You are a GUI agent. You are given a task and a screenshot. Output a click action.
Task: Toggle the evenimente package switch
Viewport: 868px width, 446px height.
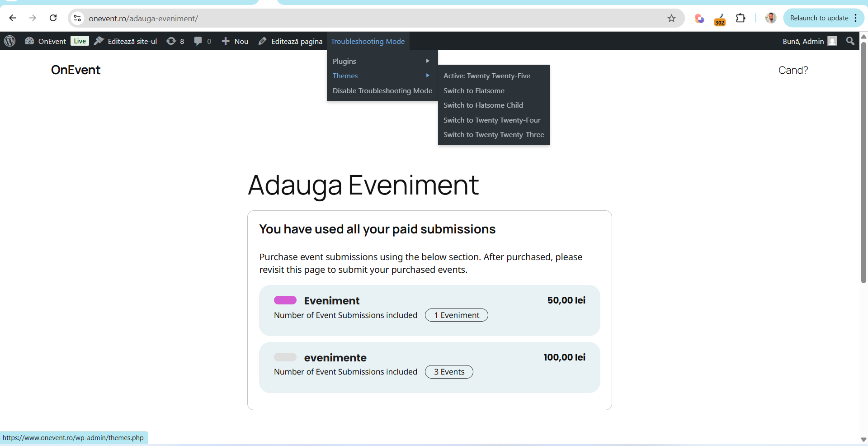(285, 357)
